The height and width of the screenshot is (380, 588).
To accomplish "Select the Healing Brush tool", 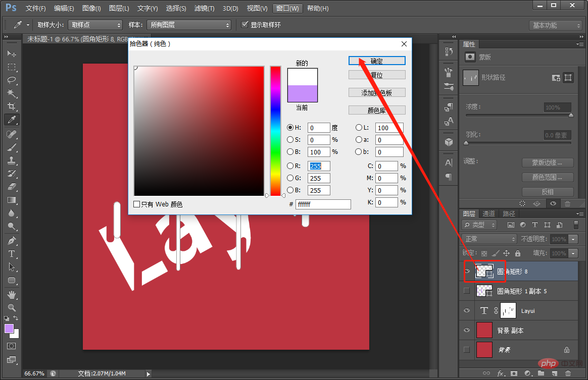I will 12,134.
